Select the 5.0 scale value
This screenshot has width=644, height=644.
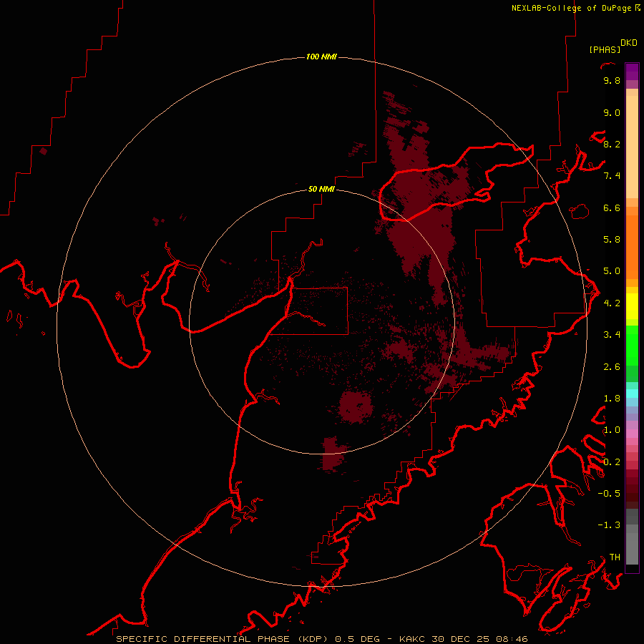[612, 271]
